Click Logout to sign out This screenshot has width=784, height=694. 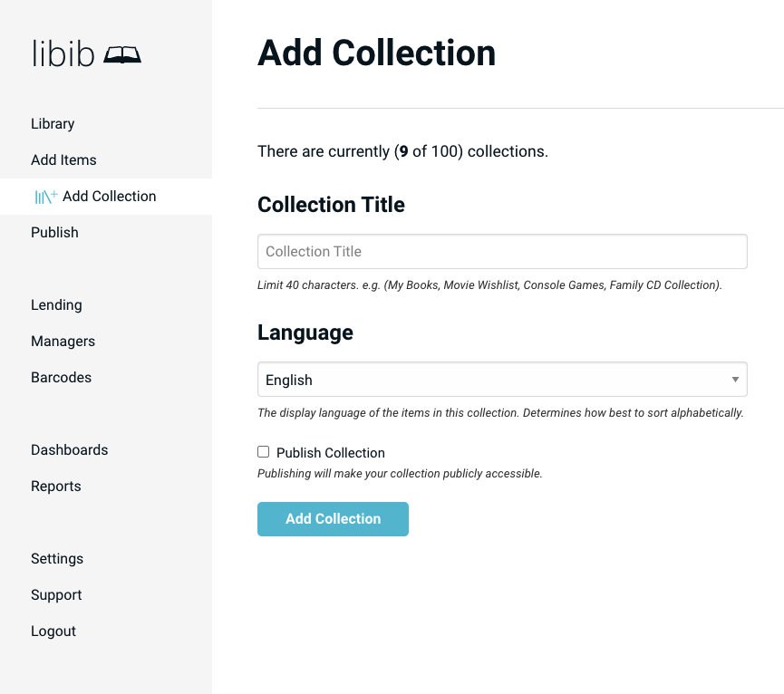53,631
